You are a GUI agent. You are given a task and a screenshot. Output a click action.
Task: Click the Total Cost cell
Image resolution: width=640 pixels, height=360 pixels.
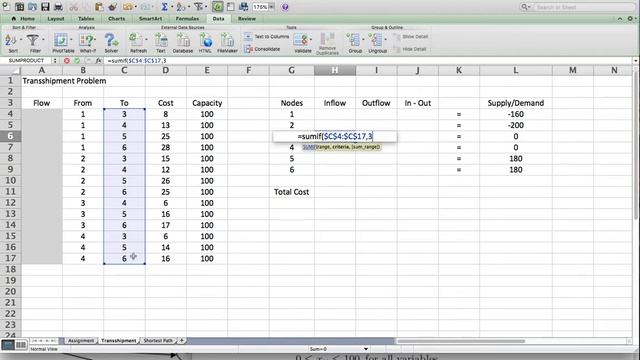click(291, 192)
